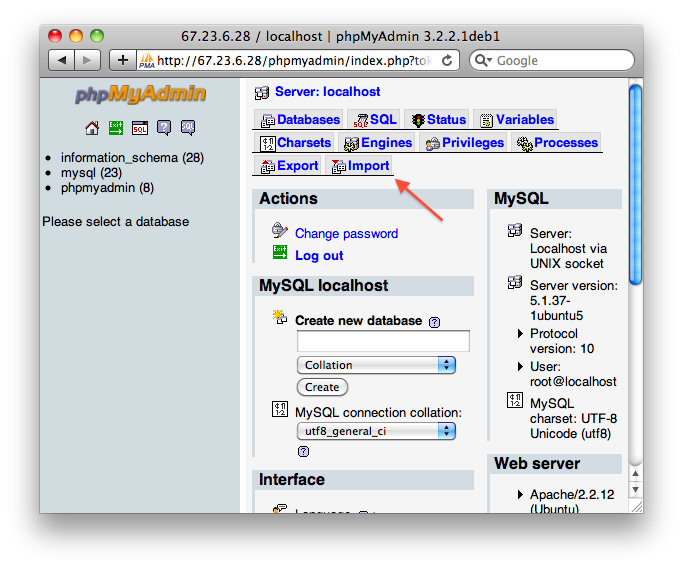Click the blue vertical scrollbar thumb
683x568 pixels.
click(x=636, y=185)
